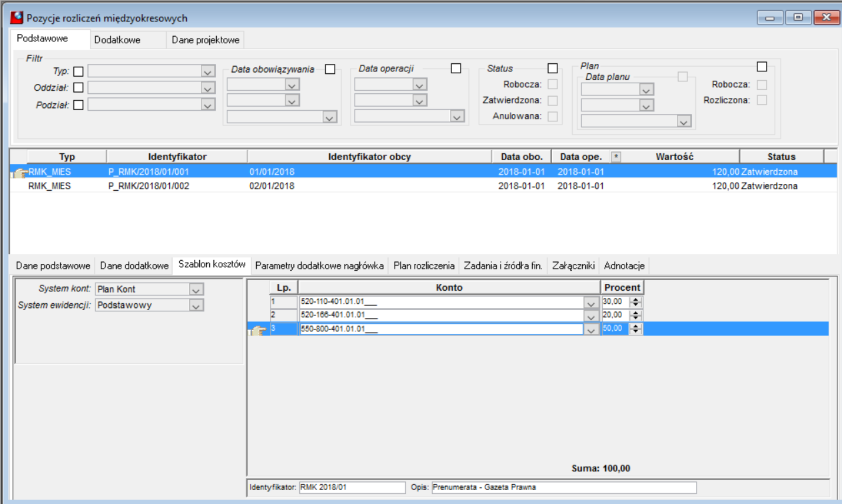Open the Plan rozliczenia tab
Screen dimensions: 842x504
click(x=424, y=265)
